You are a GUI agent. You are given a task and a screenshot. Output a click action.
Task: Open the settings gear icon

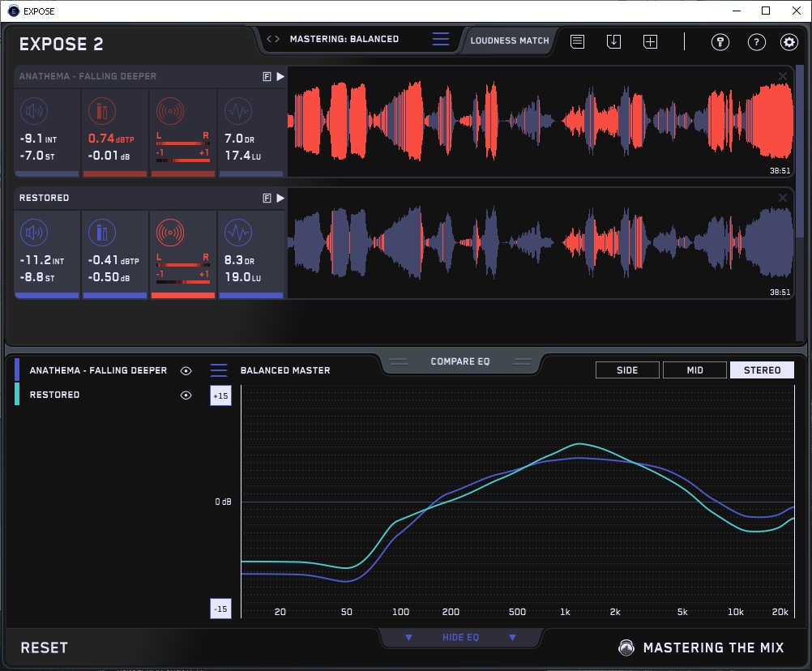[x=788, y=42]
